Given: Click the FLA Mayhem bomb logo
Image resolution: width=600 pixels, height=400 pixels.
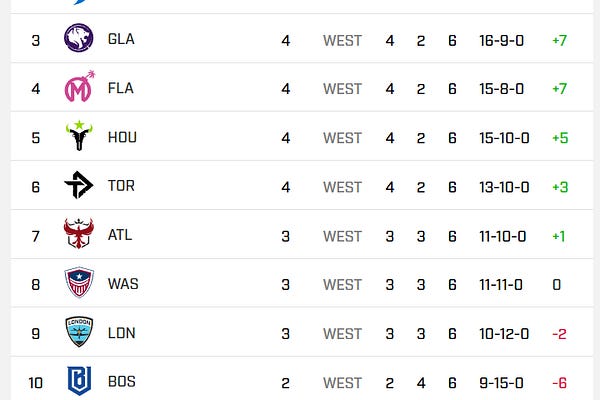Looking at the screenshot, I should click(x=79, y=87).
